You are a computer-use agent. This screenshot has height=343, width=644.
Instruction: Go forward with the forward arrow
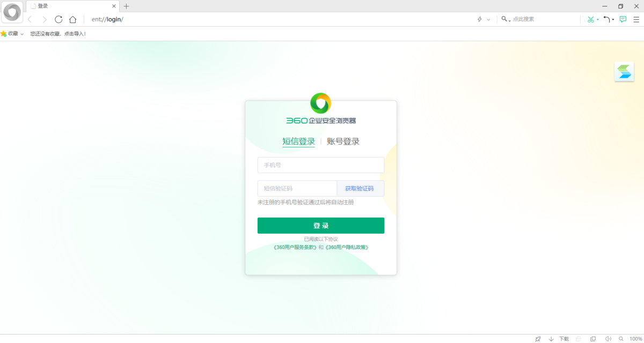[44, 19]
